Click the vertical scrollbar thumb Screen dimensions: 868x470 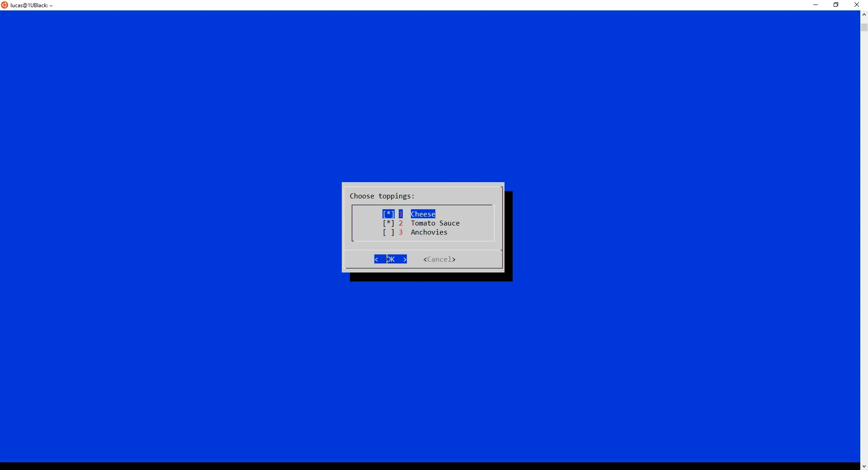coord(864,27)
